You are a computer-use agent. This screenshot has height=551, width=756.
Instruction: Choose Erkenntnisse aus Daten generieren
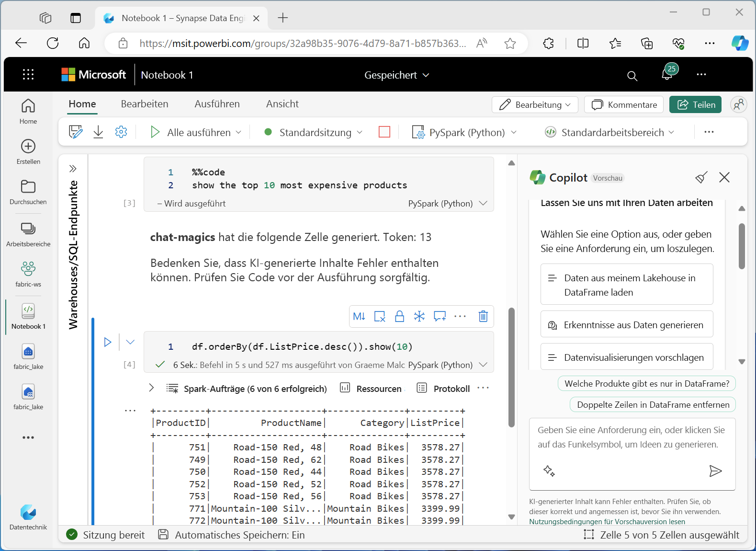click(627, 324)
